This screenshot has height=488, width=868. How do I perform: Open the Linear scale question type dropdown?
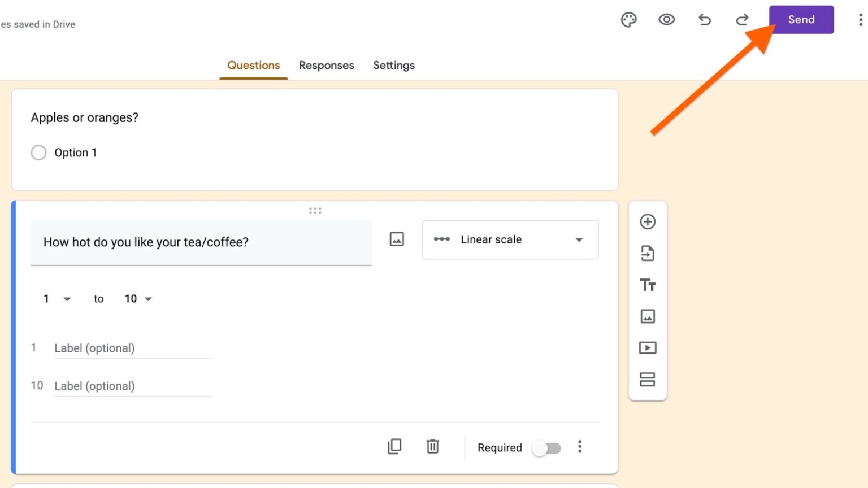pyautogui.click(x=510, y=239)
